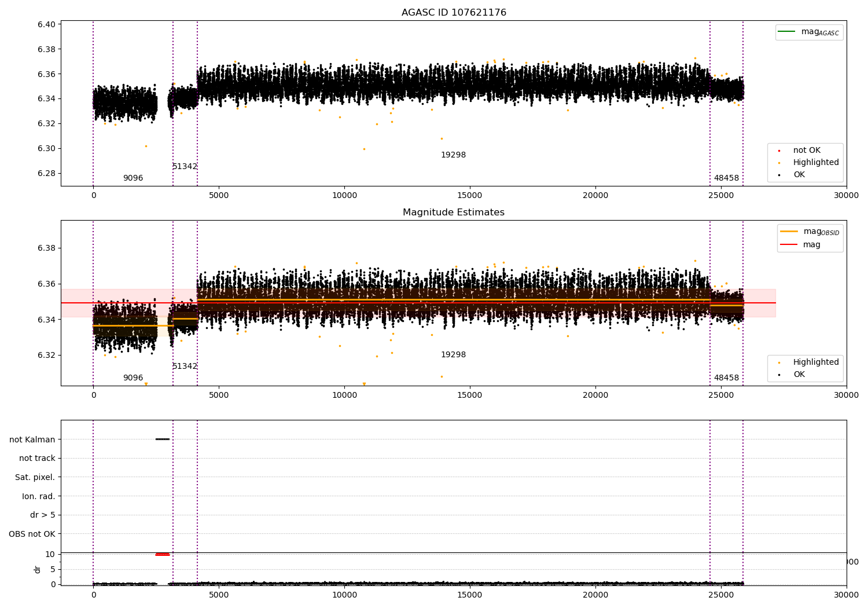Image resolution: width=868 pixels, height=608 pixels.
Task: Click obsid label 48458 in Magnitude Estimates plot
Action: pos(726,378)
